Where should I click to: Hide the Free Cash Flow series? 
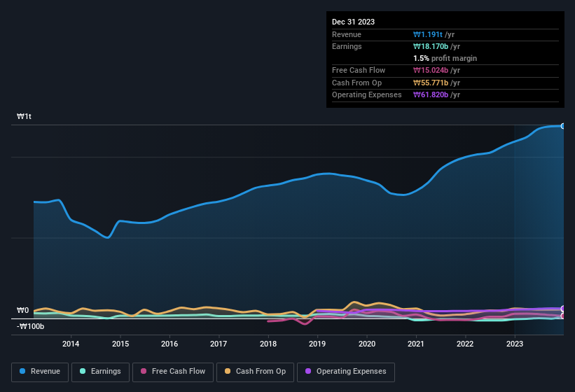[x=173, y=372]
